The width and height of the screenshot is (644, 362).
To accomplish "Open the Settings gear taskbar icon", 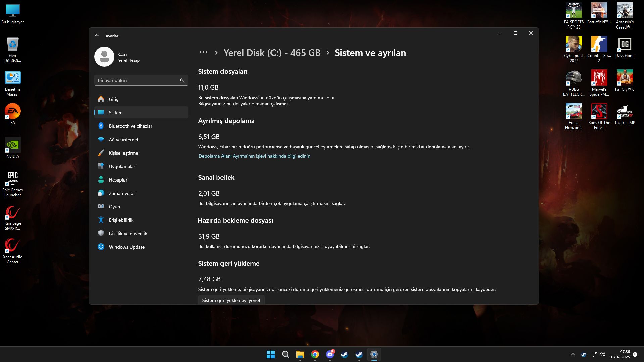I will tap(374, 354).
